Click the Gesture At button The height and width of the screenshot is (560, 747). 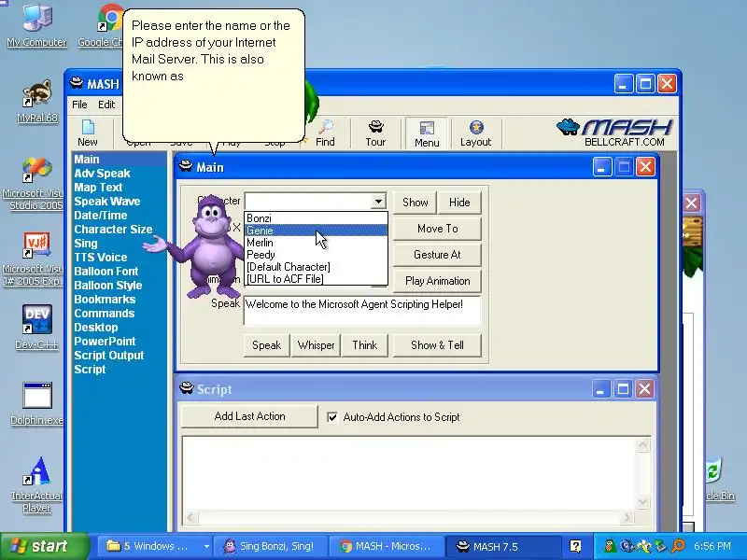pyautogui.click(x=437, y=255)
